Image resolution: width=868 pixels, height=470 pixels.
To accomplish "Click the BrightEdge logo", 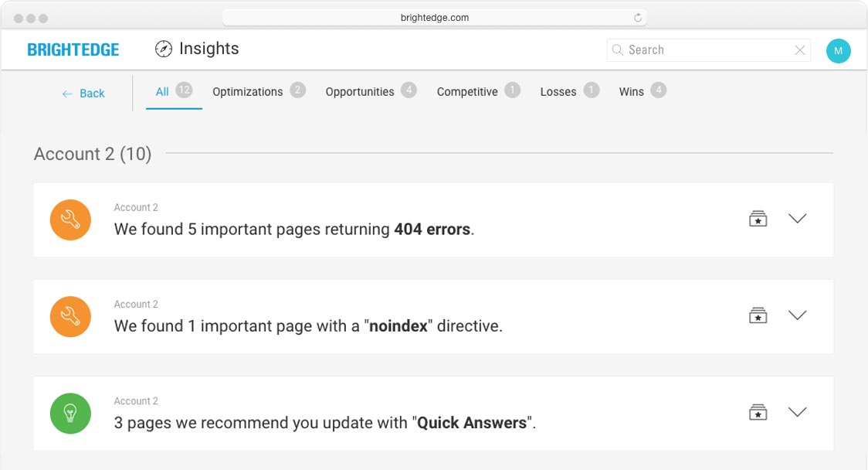I will (x=73, y=50).
